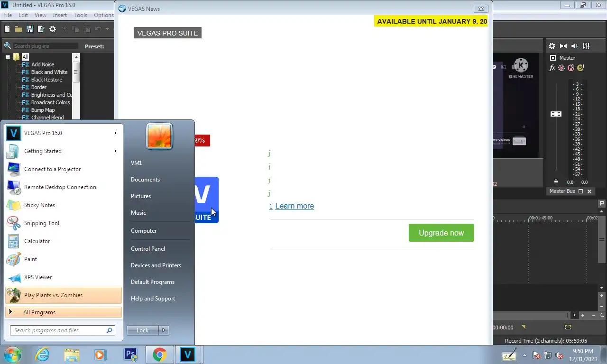Click the plug-in list scrollbar up arrow
The image size is (607, 364).
point(76,57)
